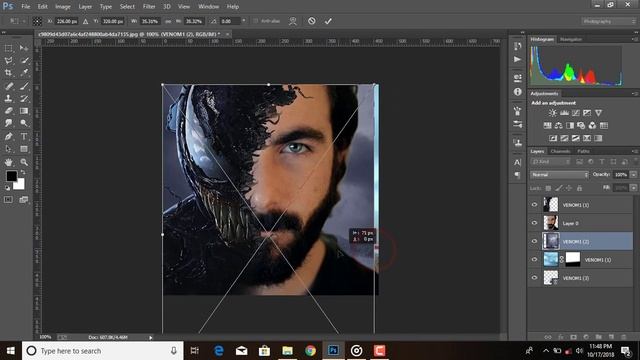640x360 pixels.
Task: Select the Hand tool
Action: pos(9,162)
